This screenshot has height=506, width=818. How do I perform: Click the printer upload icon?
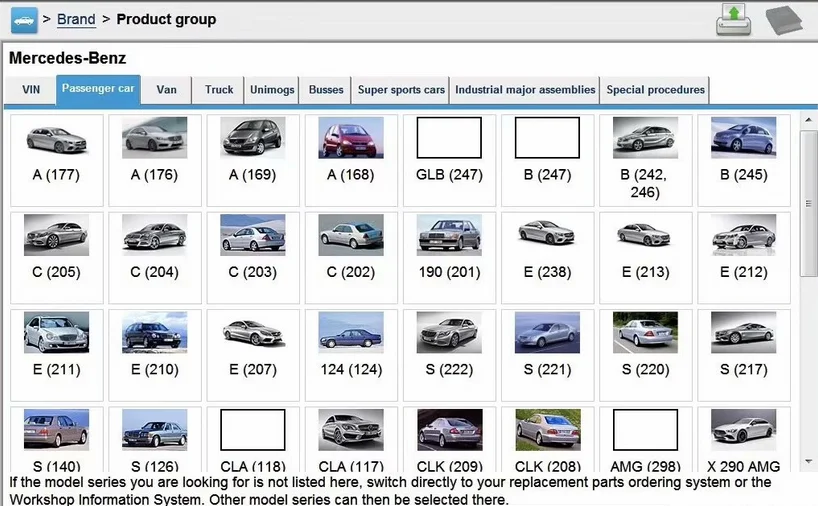[x=733, y=19]
